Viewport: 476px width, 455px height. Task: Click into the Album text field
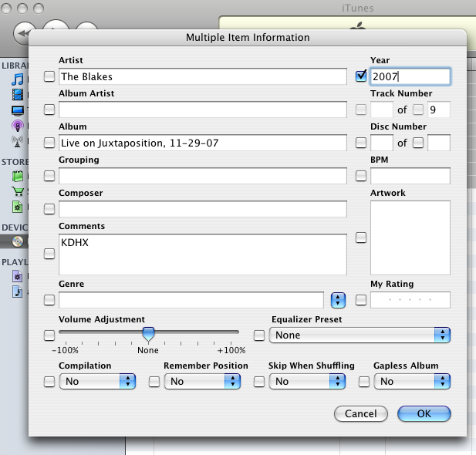tap(202, 143)
